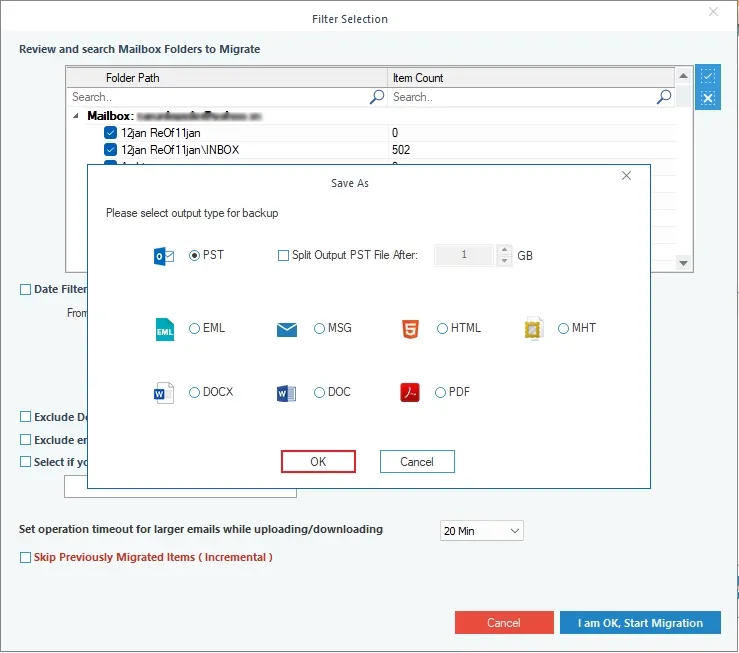
Task: Choose PDF as backup output type
Action: click(440, 392)
